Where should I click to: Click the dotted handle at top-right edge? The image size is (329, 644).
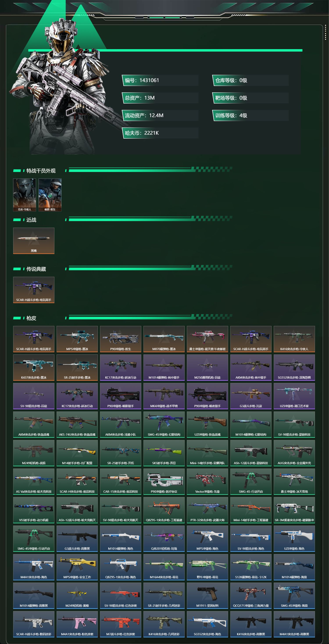point(325,32)
